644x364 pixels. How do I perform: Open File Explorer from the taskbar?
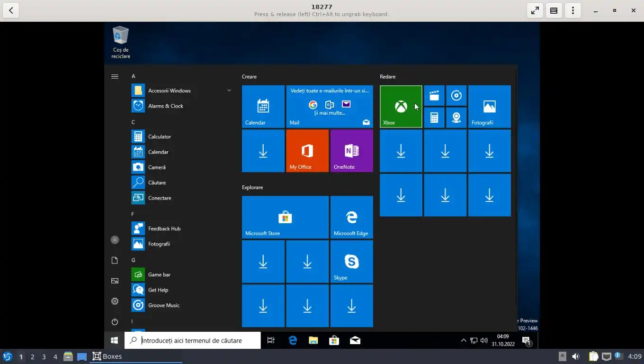click(313, 340)
